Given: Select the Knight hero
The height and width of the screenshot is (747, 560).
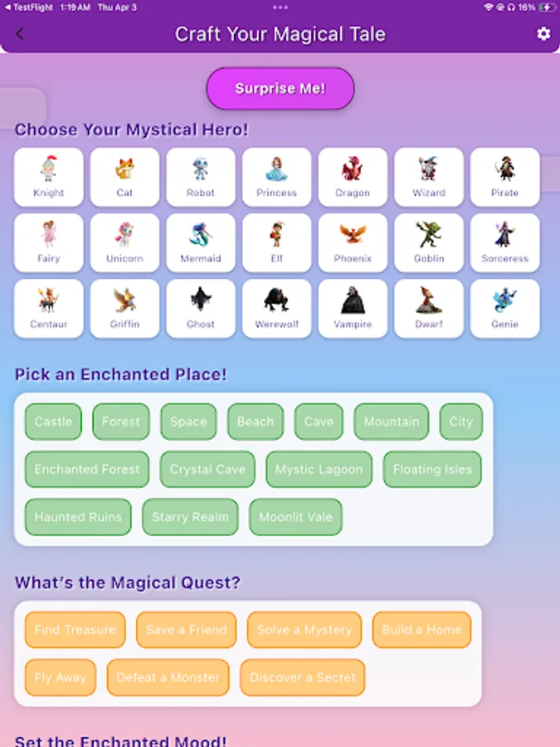Looking at the screenshot, I should tap(47, 176).
